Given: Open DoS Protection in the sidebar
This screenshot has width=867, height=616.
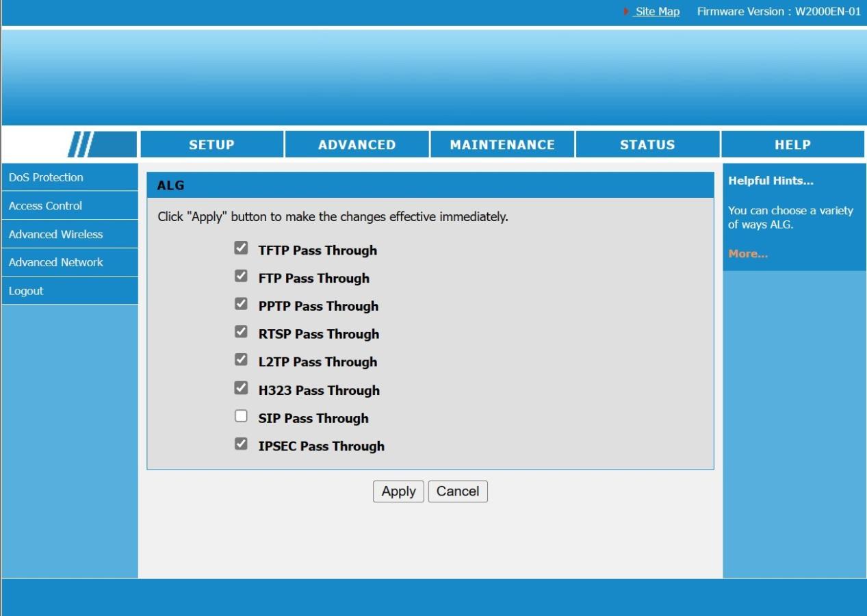Looking at the screenshot, I should [x=46, y=177].
